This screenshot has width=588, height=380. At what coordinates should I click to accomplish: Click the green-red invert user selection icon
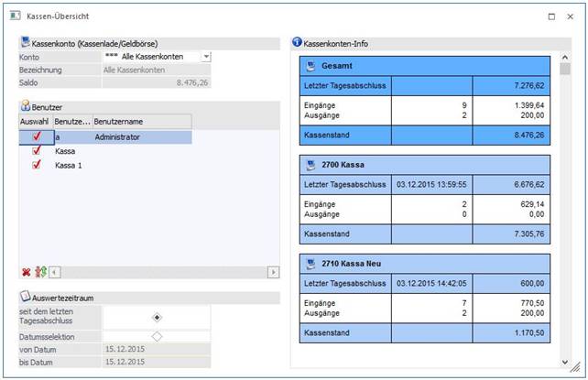(x=39, y=272)
